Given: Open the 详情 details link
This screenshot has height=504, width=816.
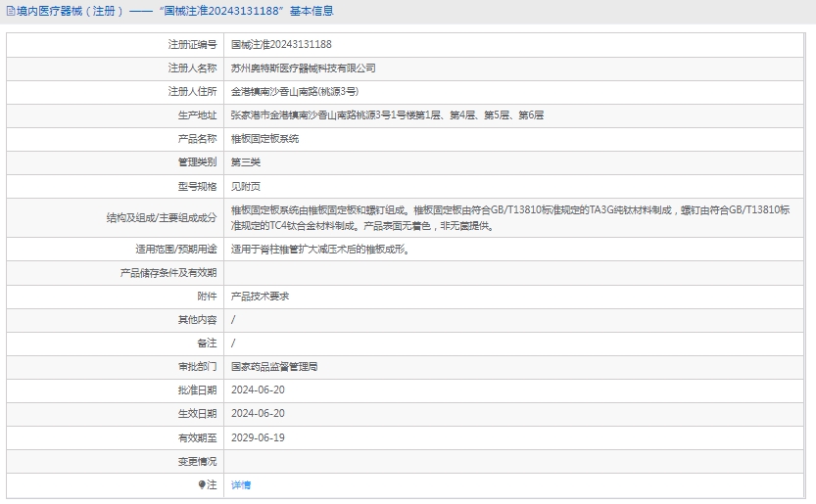Looking at the screenshot, I should (241, 485).
